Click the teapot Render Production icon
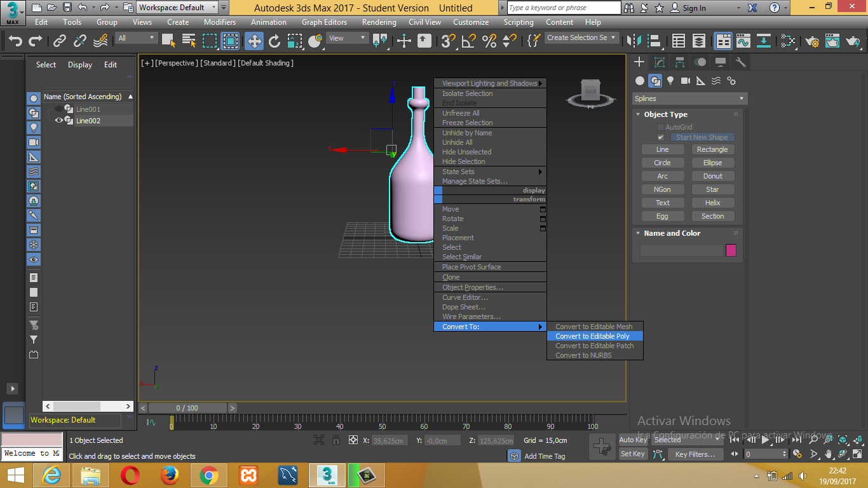This screenshot has width=868, height=488. pyautogui.click(x=853, y=41)
